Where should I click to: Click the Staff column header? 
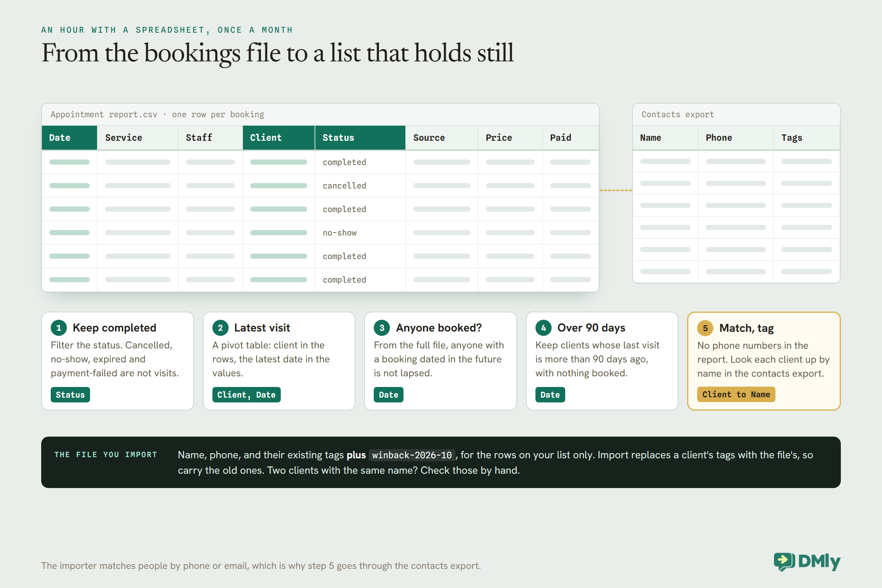210,137
